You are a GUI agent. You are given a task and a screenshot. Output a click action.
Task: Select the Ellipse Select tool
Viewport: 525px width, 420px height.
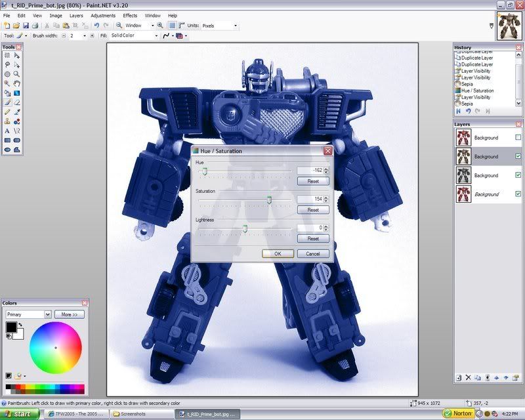7,74
